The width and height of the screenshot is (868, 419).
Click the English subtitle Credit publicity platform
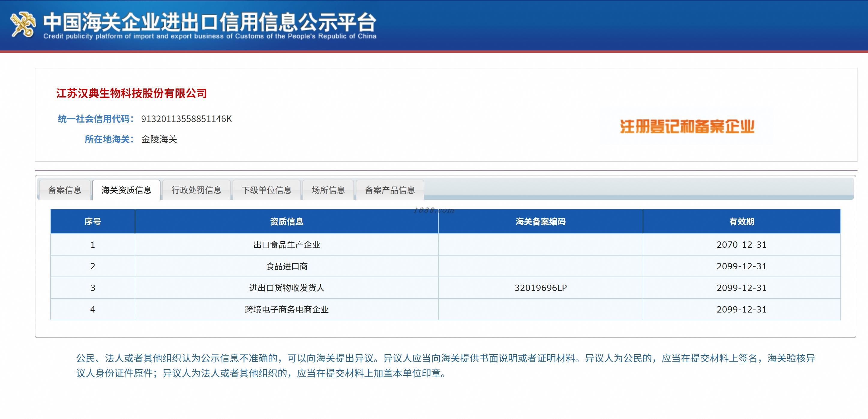[x=210, y=36]
